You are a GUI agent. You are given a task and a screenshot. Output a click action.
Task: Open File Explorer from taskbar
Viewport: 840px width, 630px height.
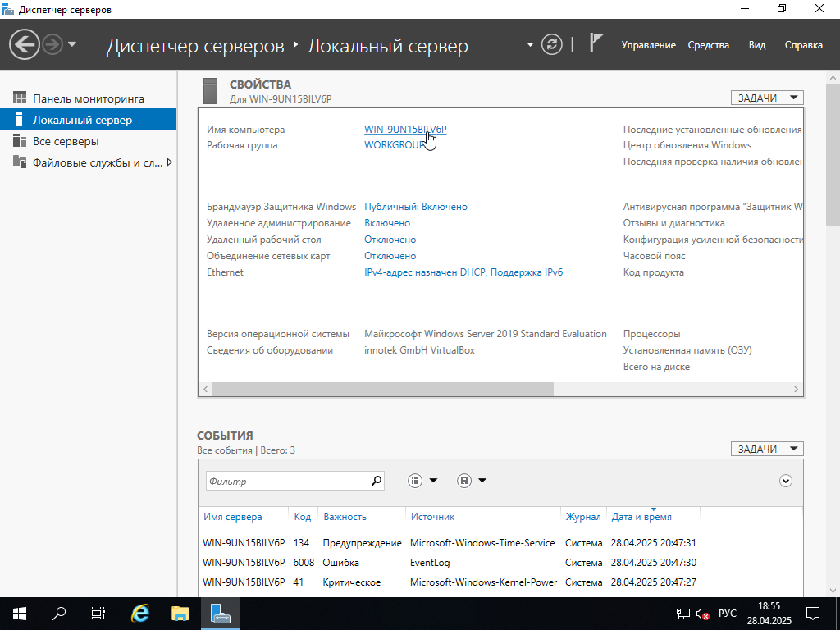pyautogui.click(x=180, y=614)
